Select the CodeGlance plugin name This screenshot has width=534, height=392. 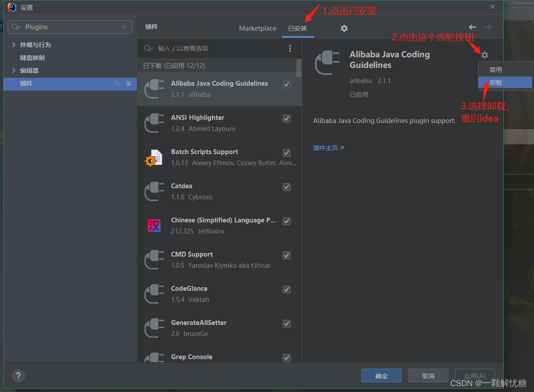tap(189, 289)
